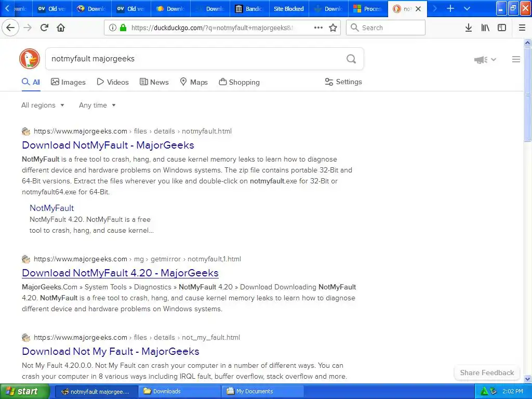Click the first result's MajorGeeks favicon
Screen dimensions: 532x399
pos(26,131)
